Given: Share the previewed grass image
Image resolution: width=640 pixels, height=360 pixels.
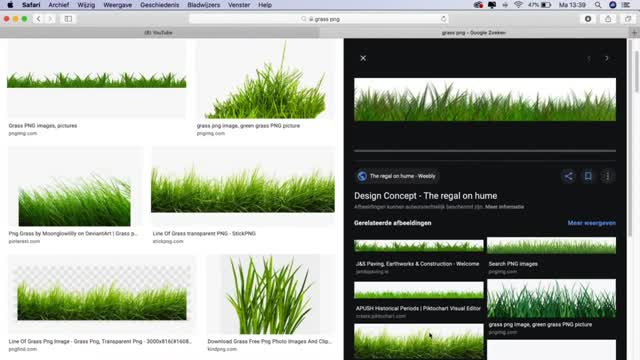Looking at the screenshot, I should click(x=568, y=176).
